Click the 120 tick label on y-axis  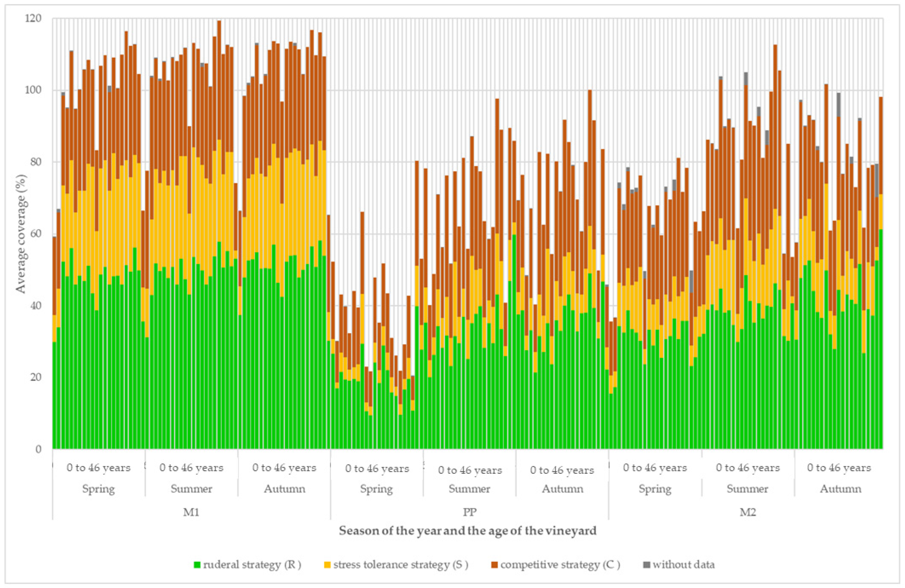click(x=33, y=18)
